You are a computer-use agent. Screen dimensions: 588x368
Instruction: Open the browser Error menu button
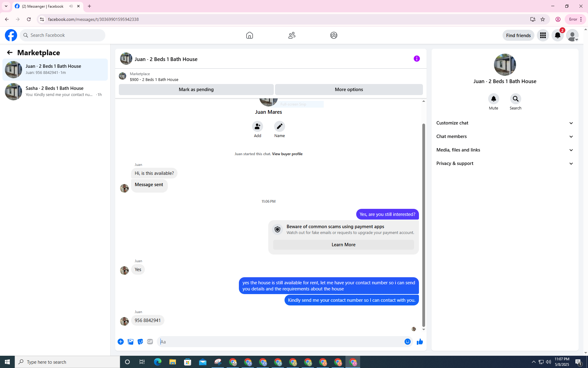tap(575, 19)
